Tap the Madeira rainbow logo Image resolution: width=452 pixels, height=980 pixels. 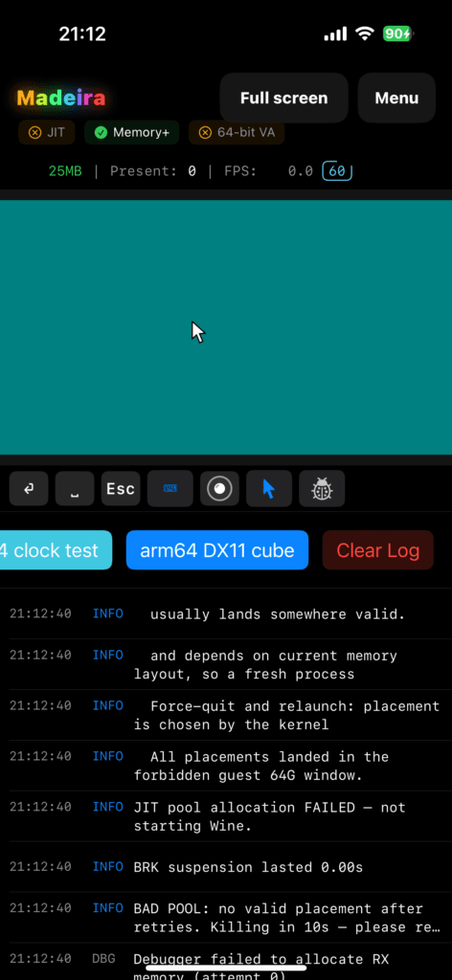pos(61,99)
